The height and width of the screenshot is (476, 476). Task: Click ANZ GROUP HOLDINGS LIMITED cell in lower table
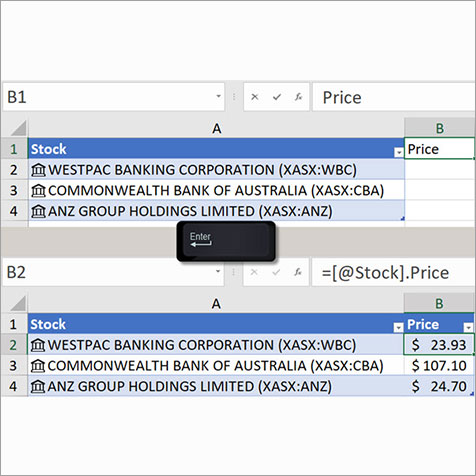point(216,386)
